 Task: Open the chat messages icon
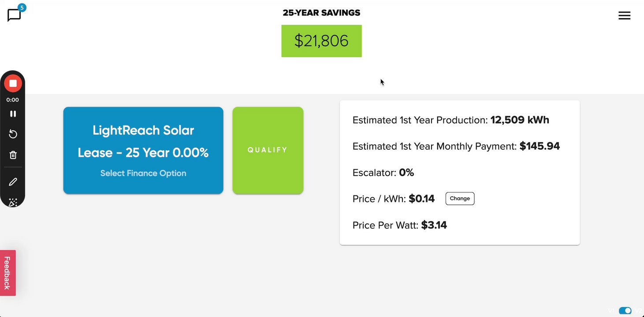[x=14, y=15]
